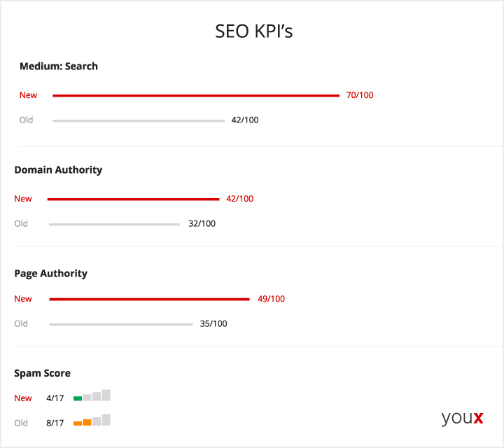
Task: Click the youx logo
Action: (x=462, y=418)
